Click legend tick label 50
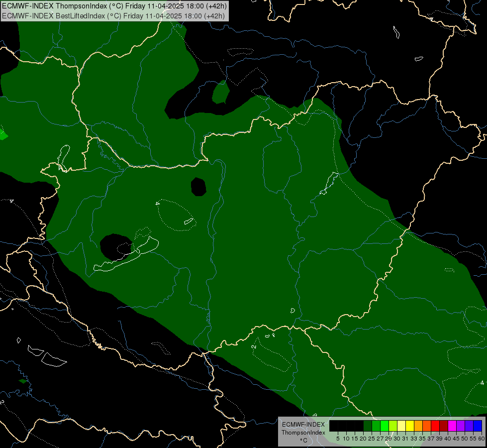This screenshot has height=448, width=487. [x=465, y=439]
